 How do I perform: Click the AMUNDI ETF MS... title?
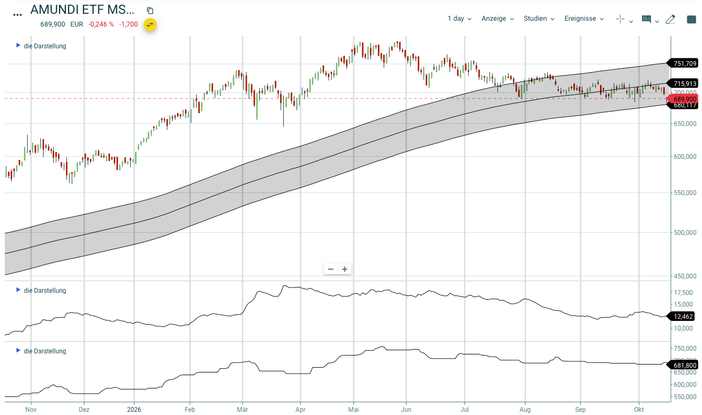(x=82, y=9)
